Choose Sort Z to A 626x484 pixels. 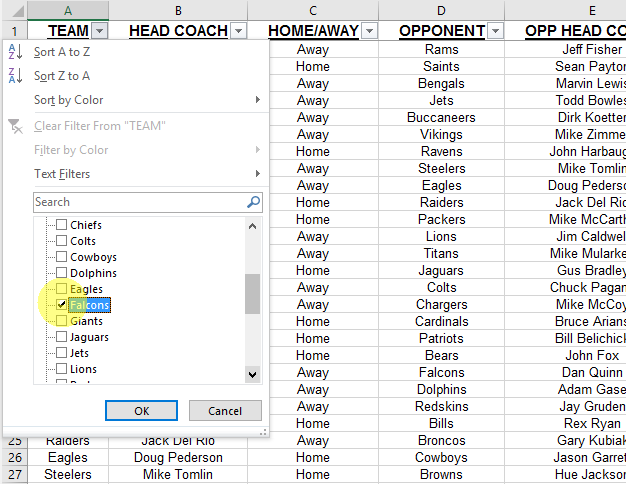tap(136, 76)
